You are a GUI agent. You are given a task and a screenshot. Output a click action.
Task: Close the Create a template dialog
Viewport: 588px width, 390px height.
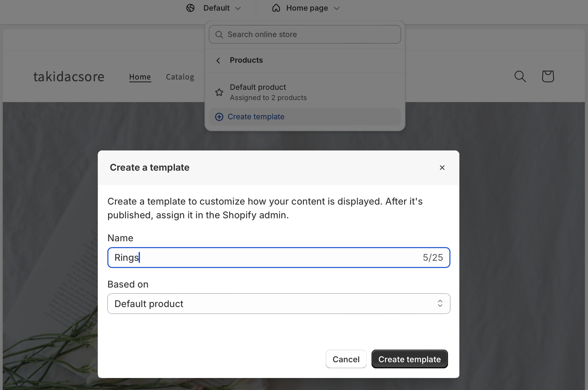pos(442,168)
